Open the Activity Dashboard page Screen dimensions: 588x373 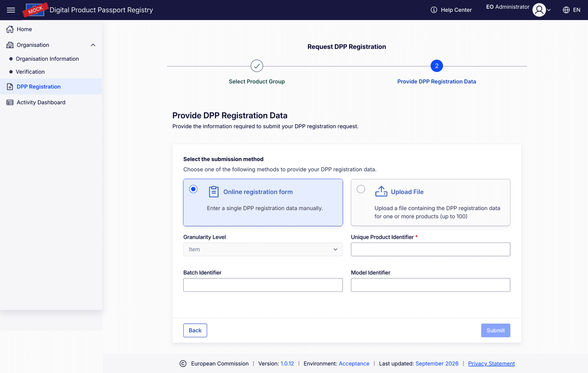point(41,103)
